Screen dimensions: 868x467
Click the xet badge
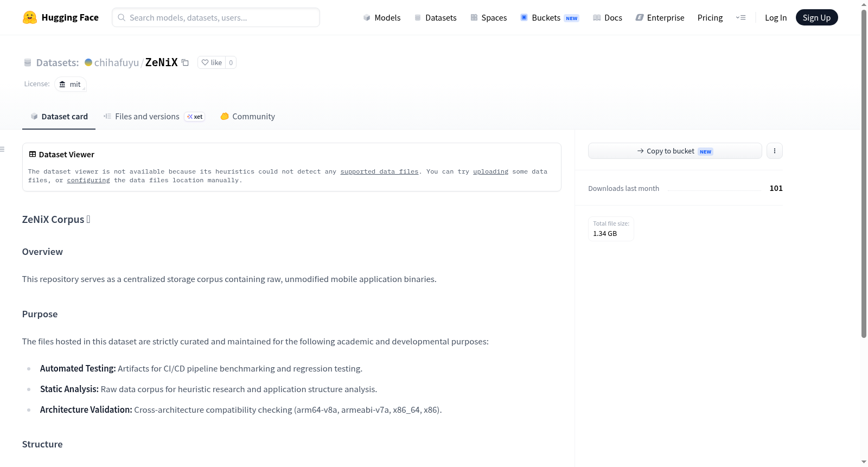tap(195, 117)
